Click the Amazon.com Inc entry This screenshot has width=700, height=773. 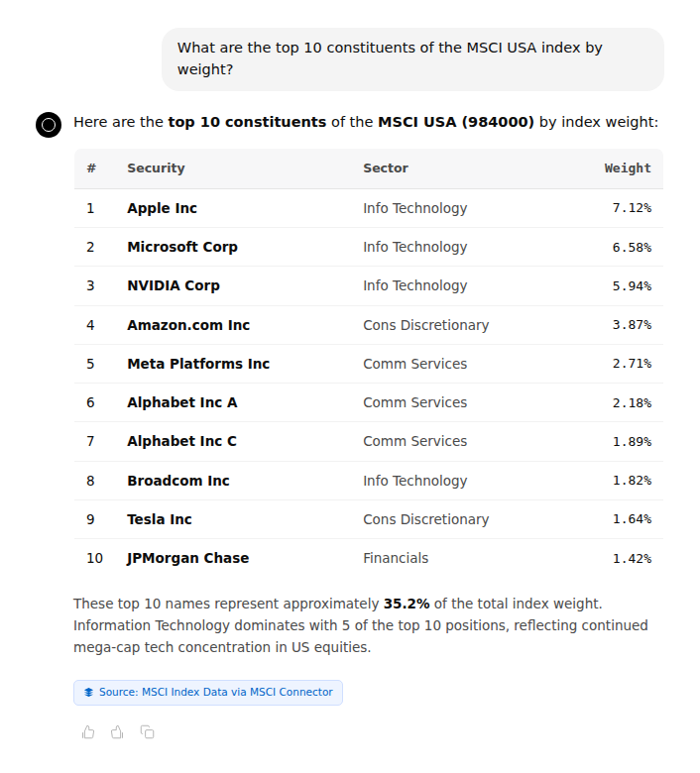(188, 325)
